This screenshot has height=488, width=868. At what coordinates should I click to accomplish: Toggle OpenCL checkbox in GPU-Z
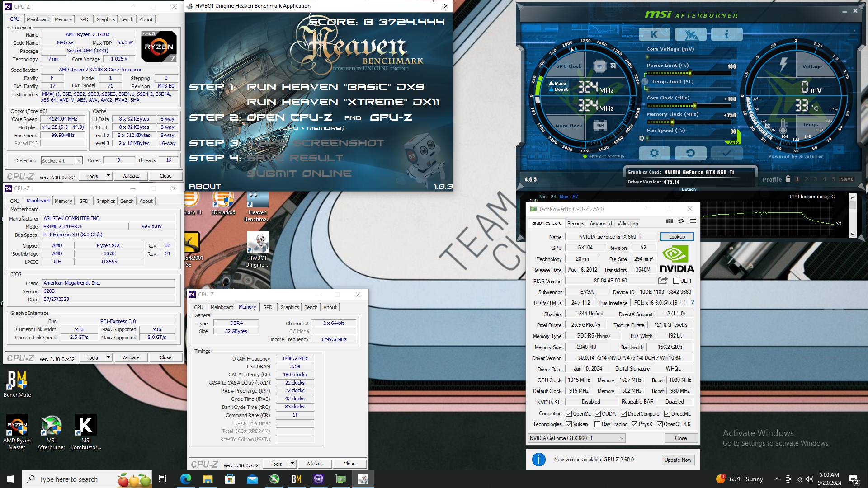[569, 414]
